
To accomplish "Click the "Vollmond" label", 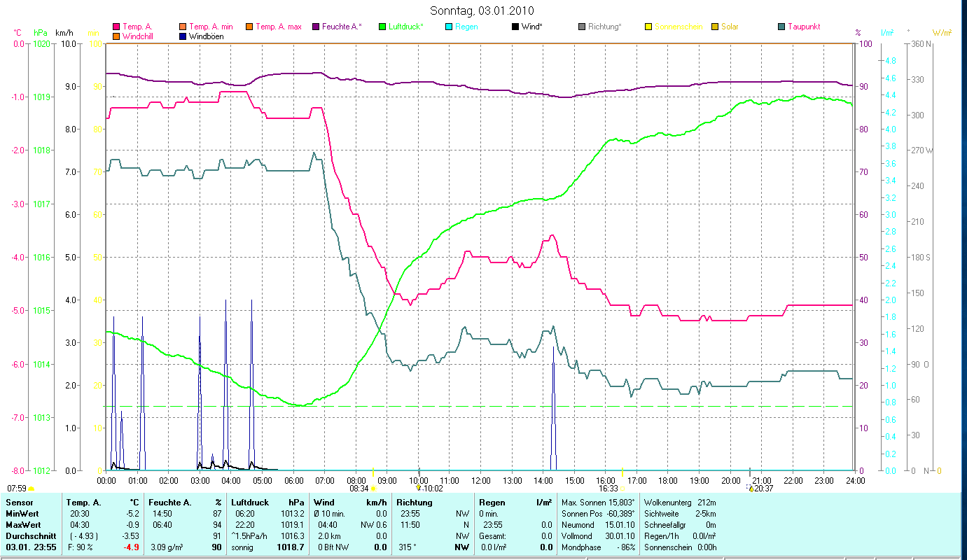I will [x=577, y=536].
